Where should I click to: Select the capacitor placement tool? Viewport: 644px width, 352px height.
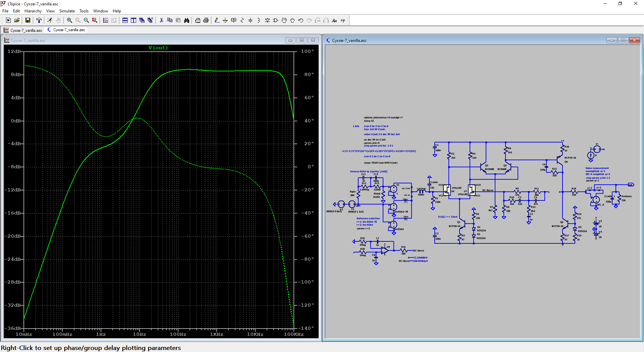point(250,20)
